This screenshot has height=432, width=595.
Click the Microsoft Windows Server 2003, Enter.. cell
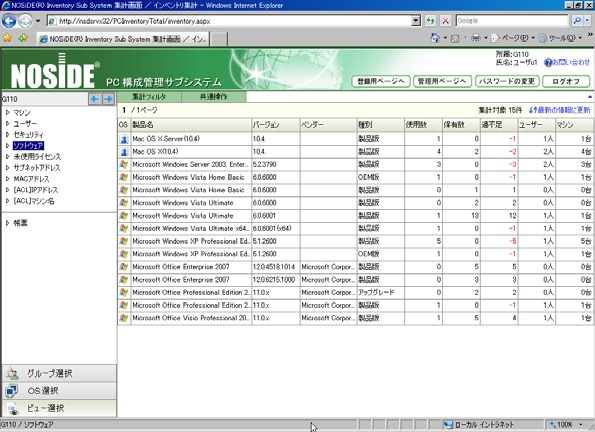(191, 165)
